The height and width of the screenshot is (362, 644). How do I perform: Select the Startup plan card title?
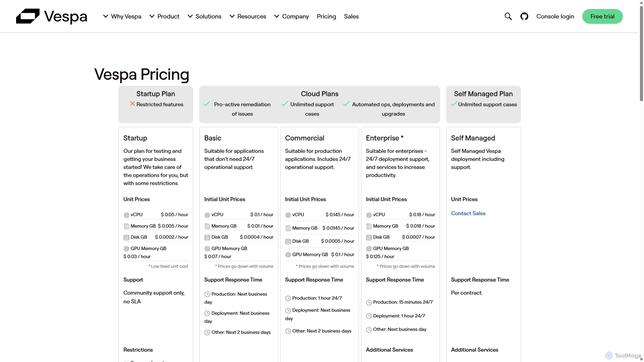[x=135, y=138]
